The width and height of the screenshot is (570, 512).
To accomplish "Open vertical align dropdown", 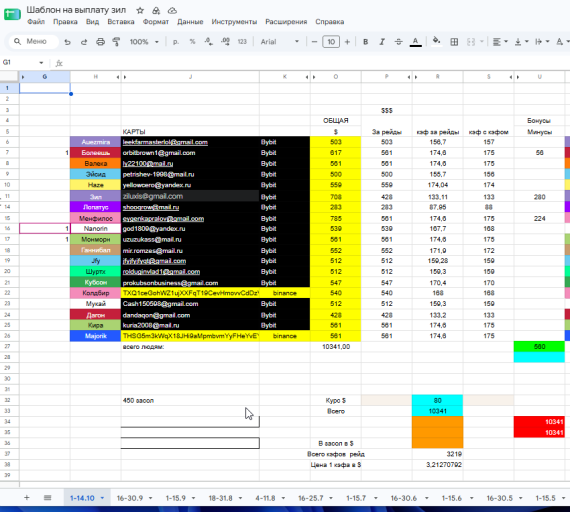I will 521,42.
